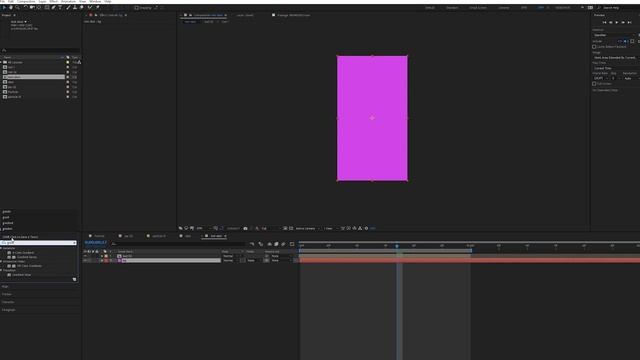Screen dimensions: 640x360
Task: Expand the first folder in Project panel
Action: [1, 62]
